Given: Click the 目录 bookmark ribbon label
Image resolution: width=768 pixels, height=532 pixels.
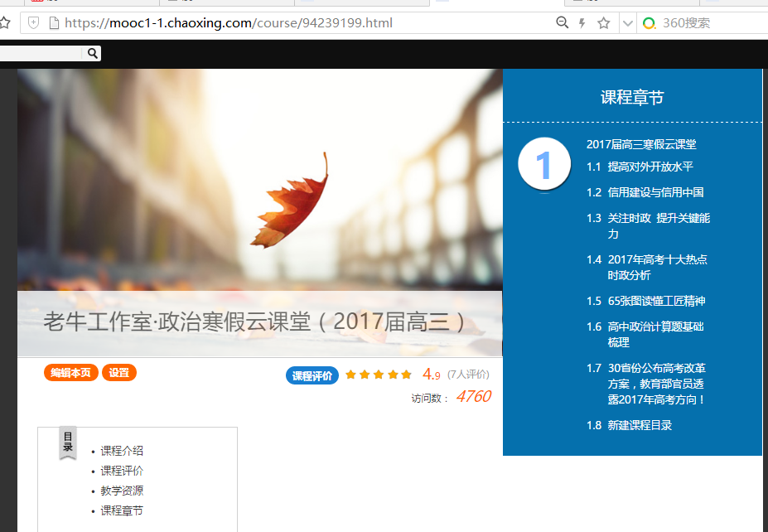Looking at the screenshot, I should click(68, 443).
